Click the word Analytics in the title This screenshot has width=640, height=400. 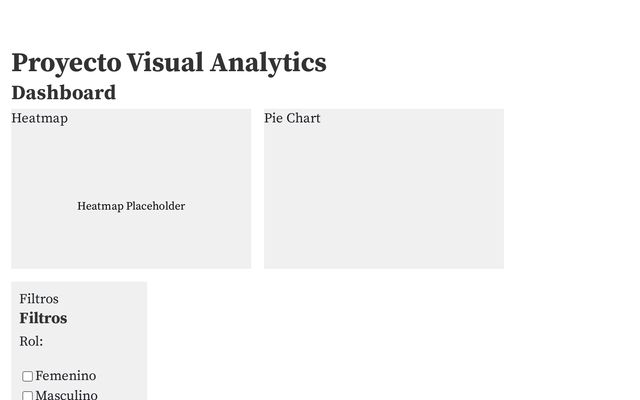point(268,63)
